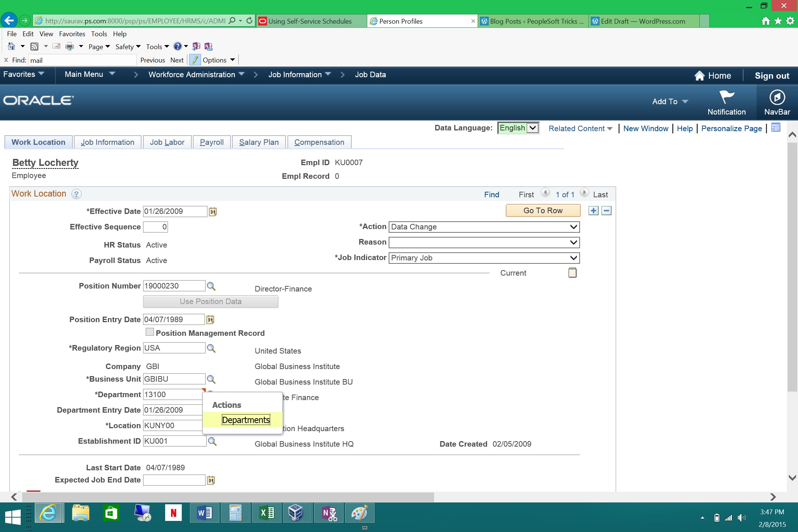Image resolution: width=798 pixels, height=532 pixels.
Task: Click the Position Number lookup magnifier
Action: tap(211, 286)
